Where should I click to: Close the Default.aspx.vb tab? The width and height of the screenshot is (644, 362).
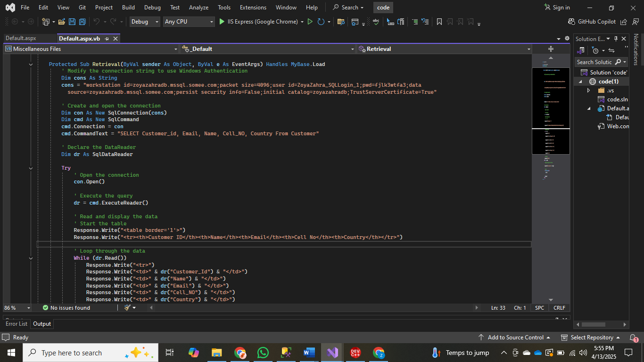coord(115,39)
